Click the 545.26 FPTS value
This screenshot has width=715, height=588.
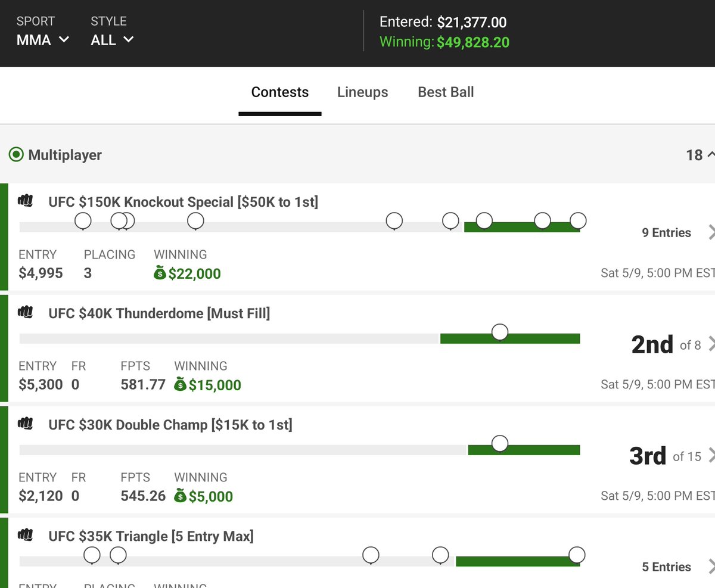[x=143, y=496]
